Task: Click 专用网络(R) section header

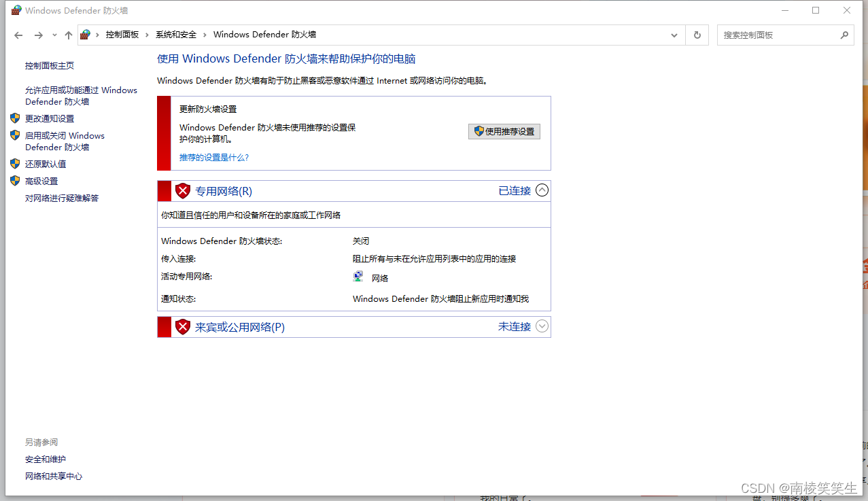Action: coord(224,191)
